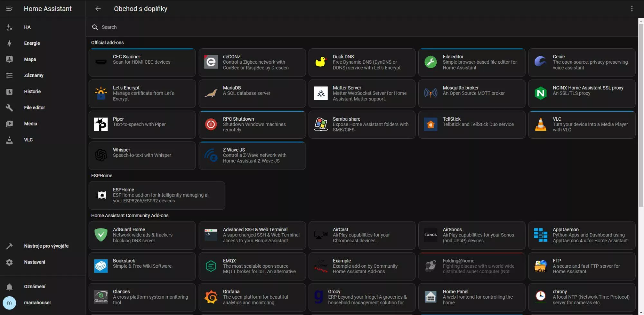This screenshot has height=315, width=644.
Task: Open the AirCast add-on card
Action: 362,235
